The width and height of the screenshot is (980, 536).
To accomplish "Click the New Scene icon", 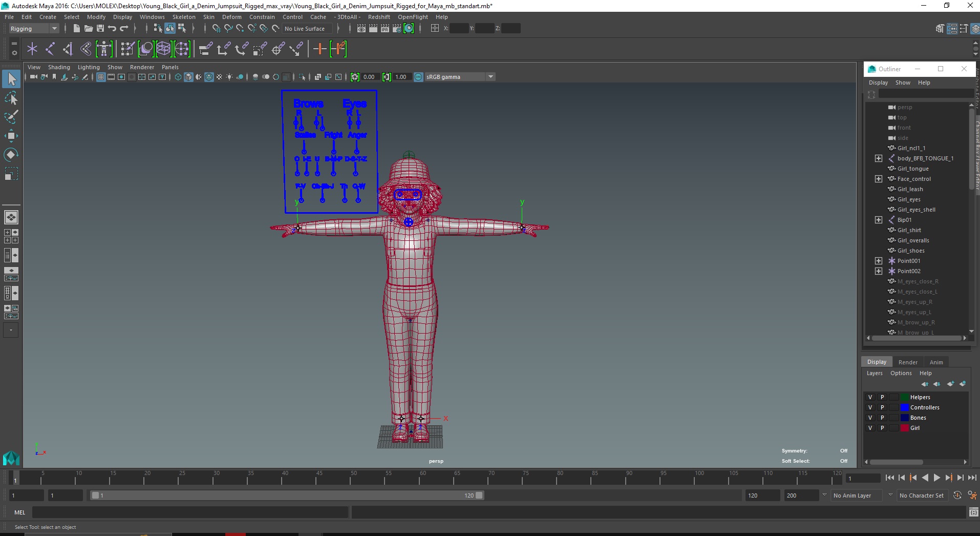I will (76, 29).
